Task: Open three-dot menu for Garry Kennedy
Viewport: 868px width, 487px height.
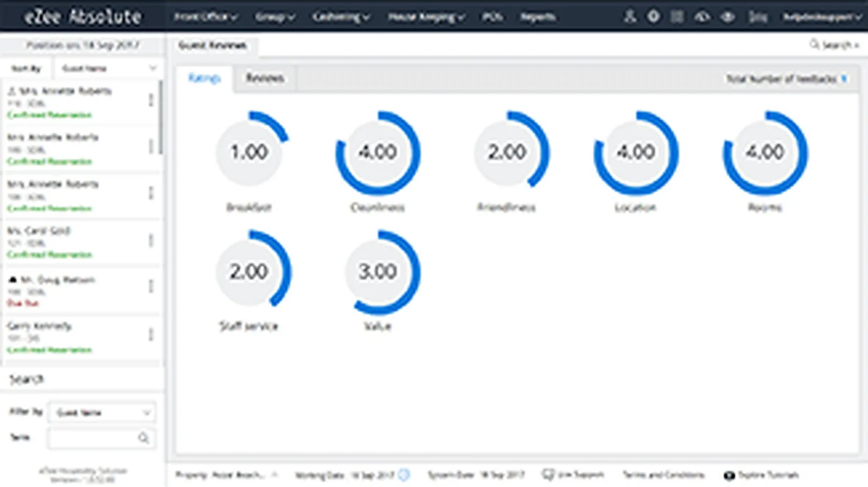Action: [x=151, y=335]
